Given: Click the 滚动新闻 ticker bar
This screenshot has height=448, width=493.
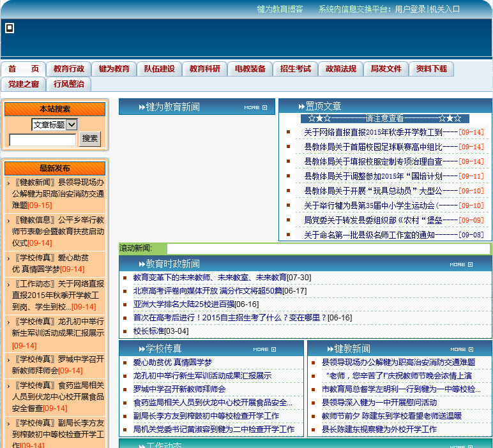Looking at the screenshot, I should click(x=328, y=248).
